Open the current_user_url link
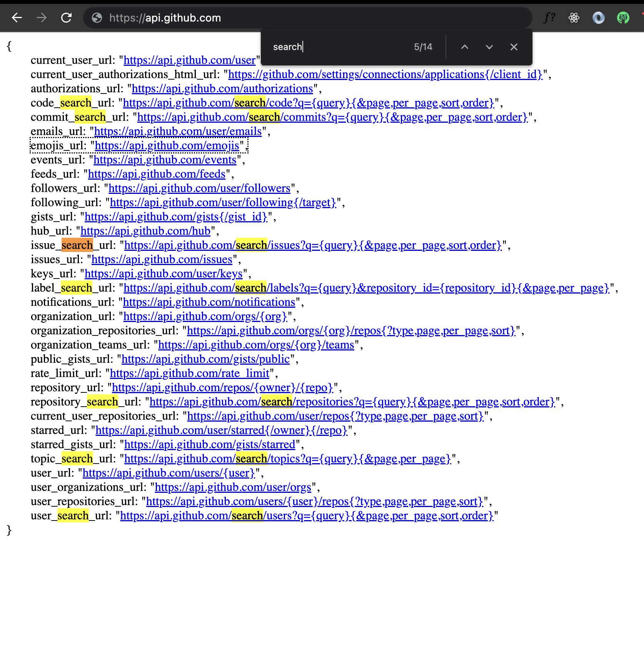The width and height of the screenshot is (644, 664). (x=190, y=60)
